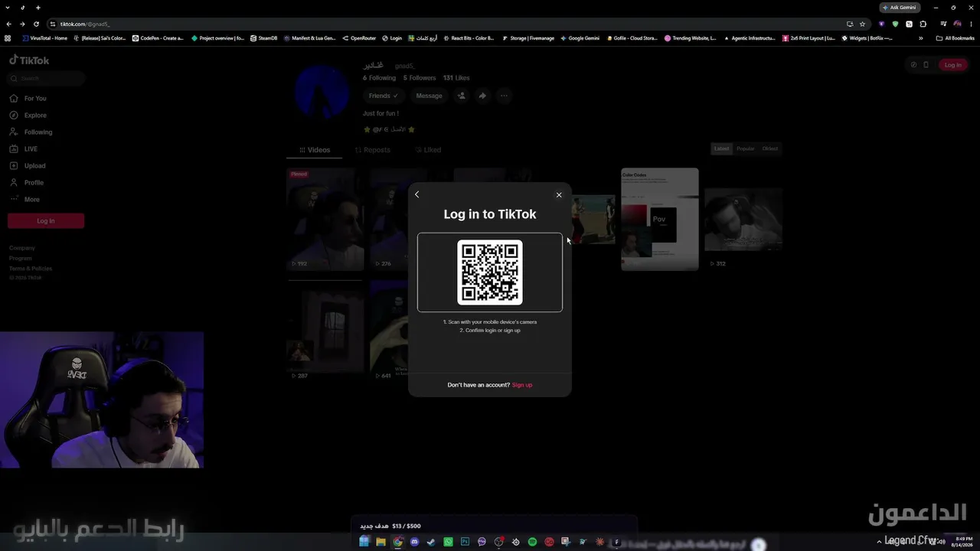Show hidden system tray icons
980x551 pixels.
[879, 542]
